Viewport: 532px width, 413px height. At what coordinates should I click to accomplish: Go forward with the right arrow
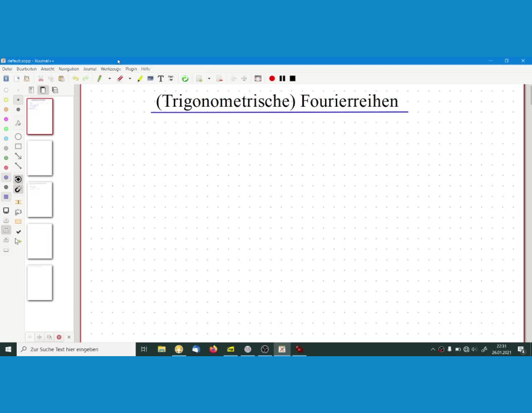[x=244, y=79]
